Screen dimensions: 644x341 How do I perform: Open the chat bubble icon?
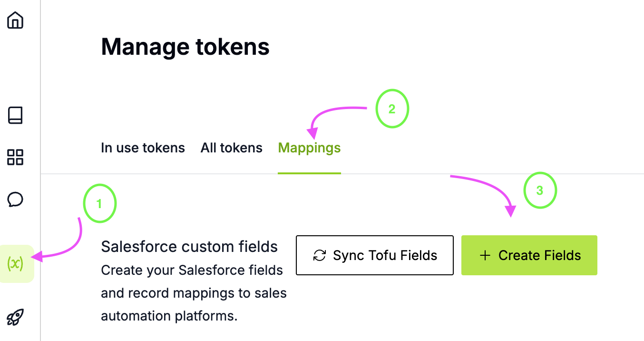tap(15, 200)
